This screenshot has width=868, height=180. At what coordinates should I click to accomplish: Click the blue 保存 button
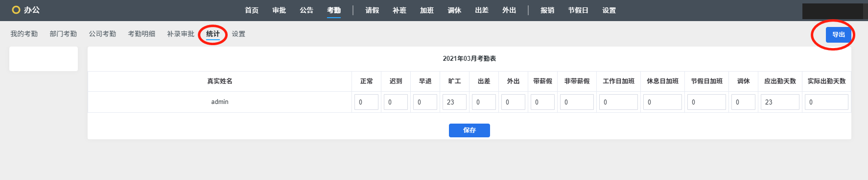(469, 130)
